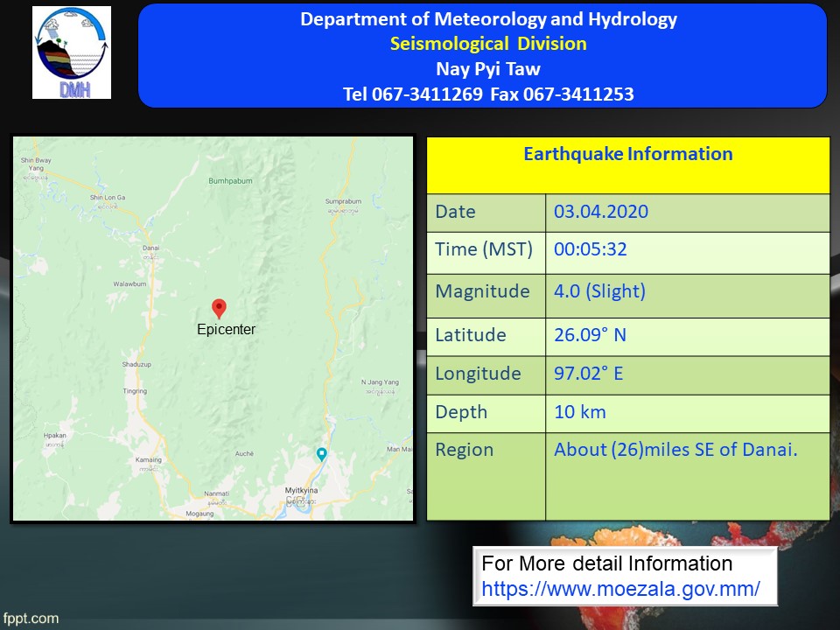
Task: Select the time value '00:05:32'
Action: point(591,249)
